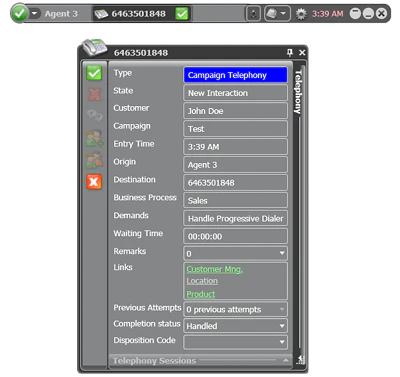This screenshot has width=400, height=377.
Task: Accept the interaction with green checkmark
Action: click(x=94, y=73)
